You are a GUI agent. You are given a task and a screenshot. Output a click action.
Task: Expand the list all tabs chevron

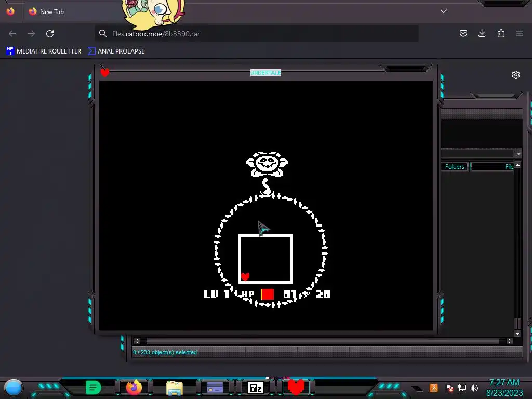point(444,11)
